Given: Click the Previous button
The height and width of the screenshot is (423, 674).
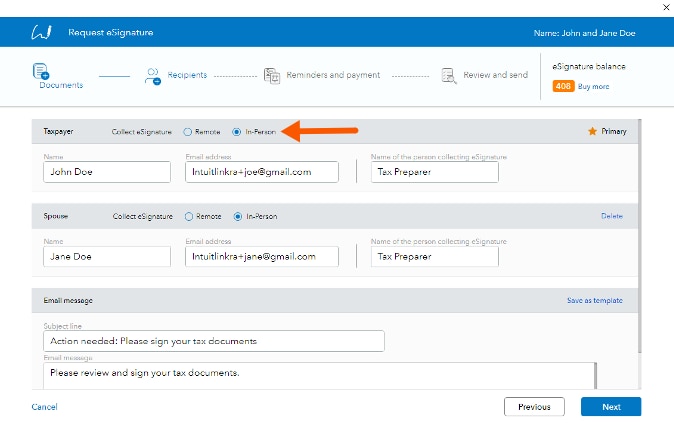Looking at the screenshot, I should coord(534,407).
